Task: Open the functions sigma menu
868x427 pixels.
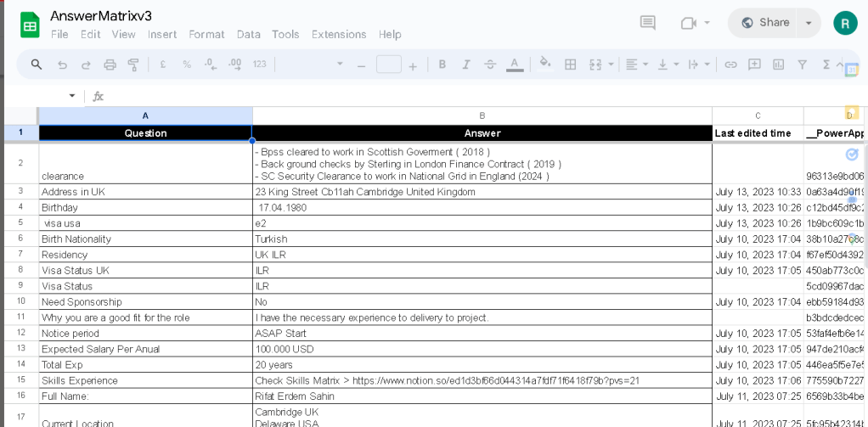Action: (x=826, y=65)
